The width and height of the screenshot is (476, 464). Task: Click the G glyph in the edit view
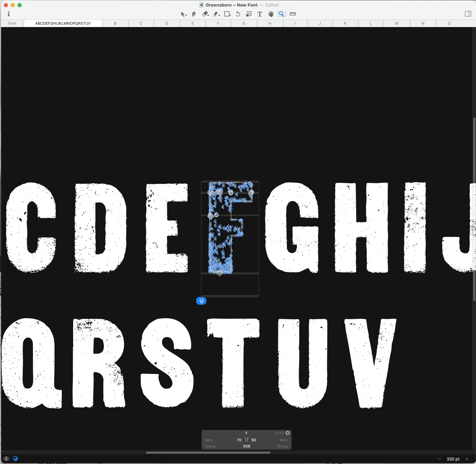(292, 228)
